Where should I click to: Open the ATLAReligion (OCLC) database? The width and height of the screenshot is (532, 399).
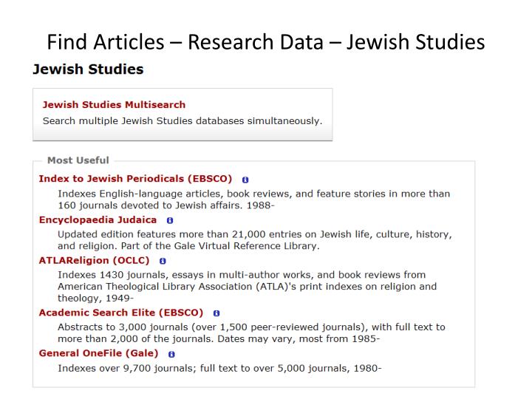point(94,260)
